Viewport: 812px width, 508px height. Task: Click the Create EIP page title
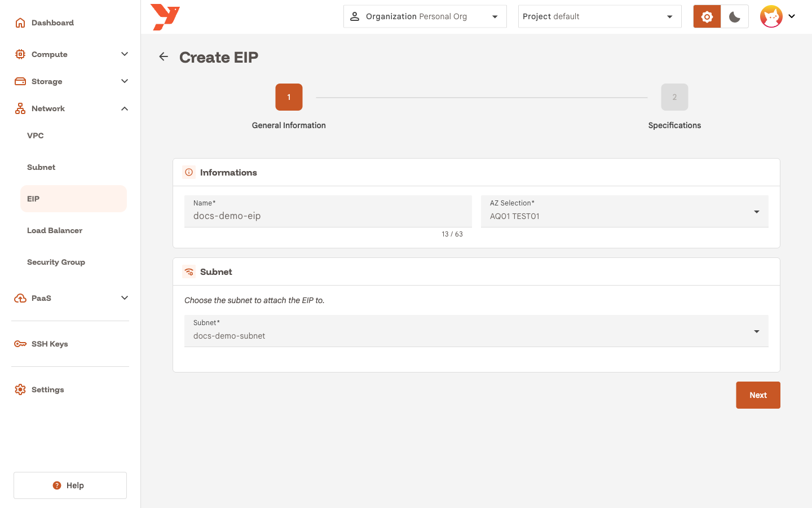click(x=219, y=57)
